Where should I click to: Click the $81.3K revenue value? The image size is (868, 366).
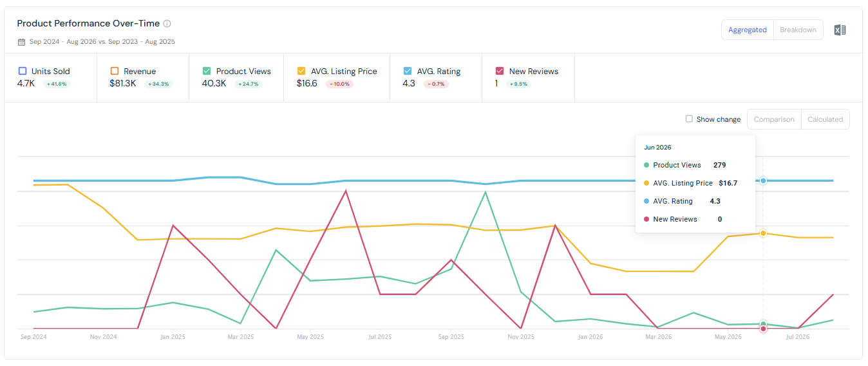pos(123,83)
